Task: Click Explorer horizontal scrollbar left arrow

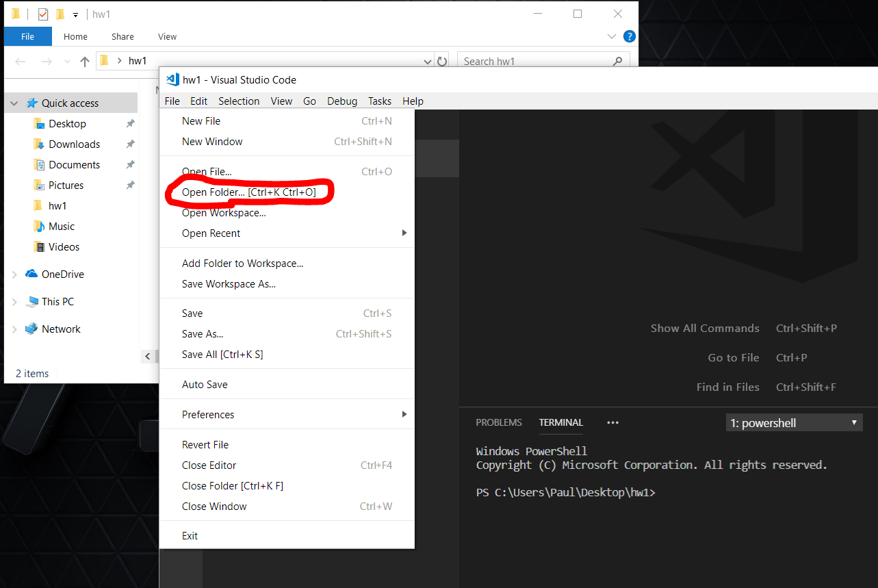Action: click(x=148, y=356)
